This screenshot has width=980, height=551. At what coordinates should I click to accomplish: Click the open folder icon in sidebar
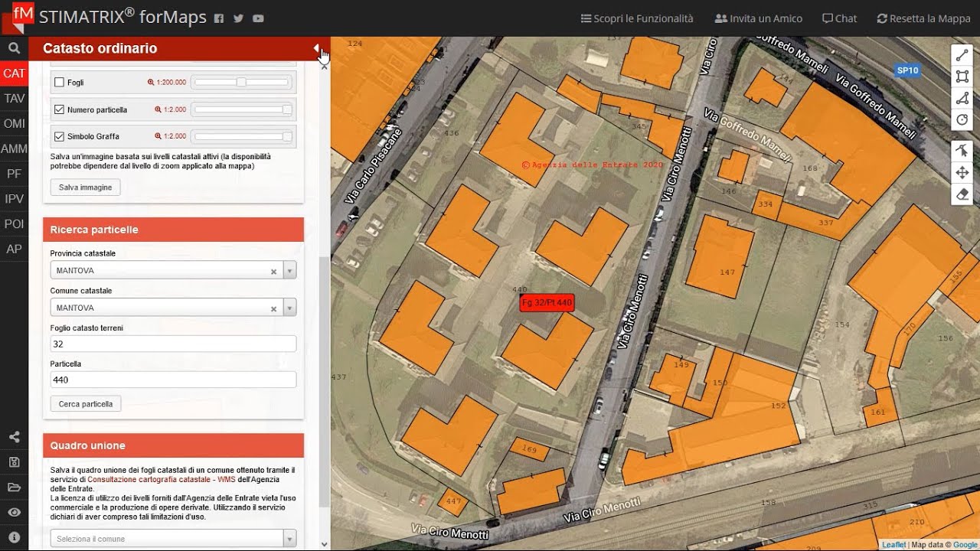pos(14,487)
